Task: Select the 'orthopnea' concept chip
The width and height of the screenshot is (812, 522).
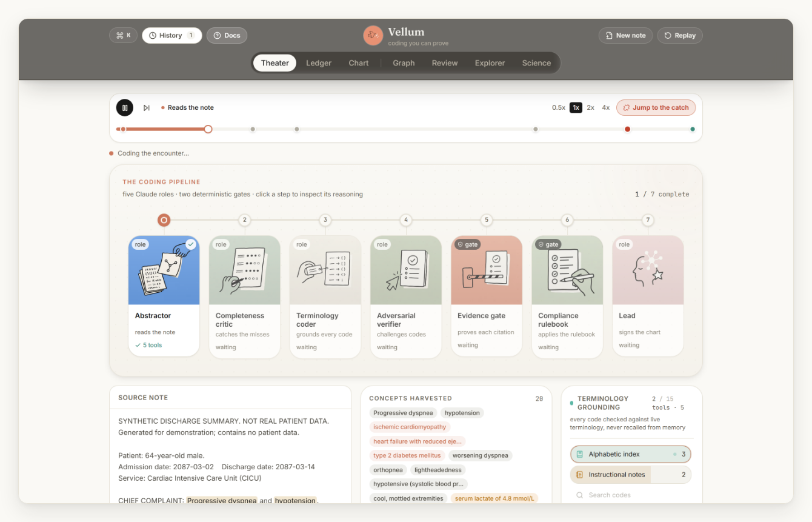Action: 388,470
